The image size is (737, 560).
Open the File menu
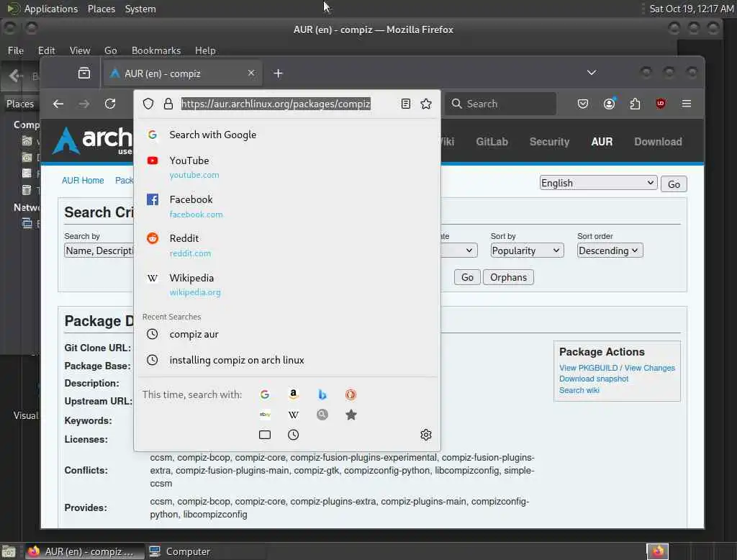pos(16,50)
